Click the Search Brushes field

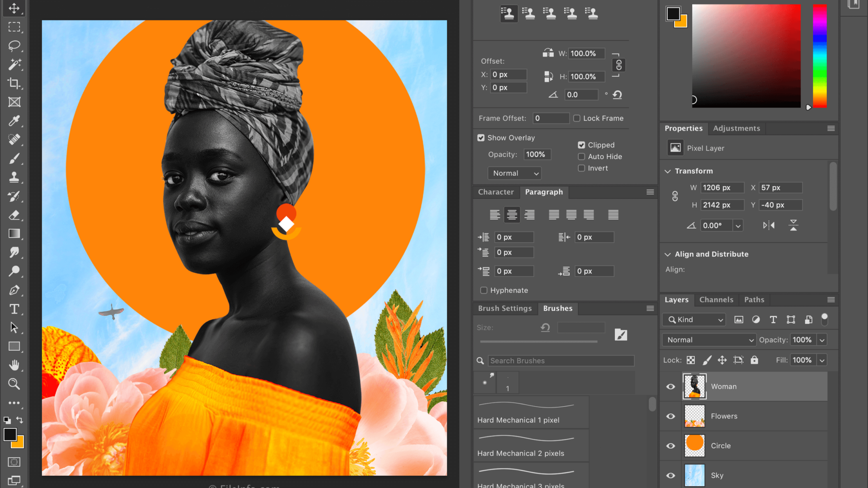561,361
